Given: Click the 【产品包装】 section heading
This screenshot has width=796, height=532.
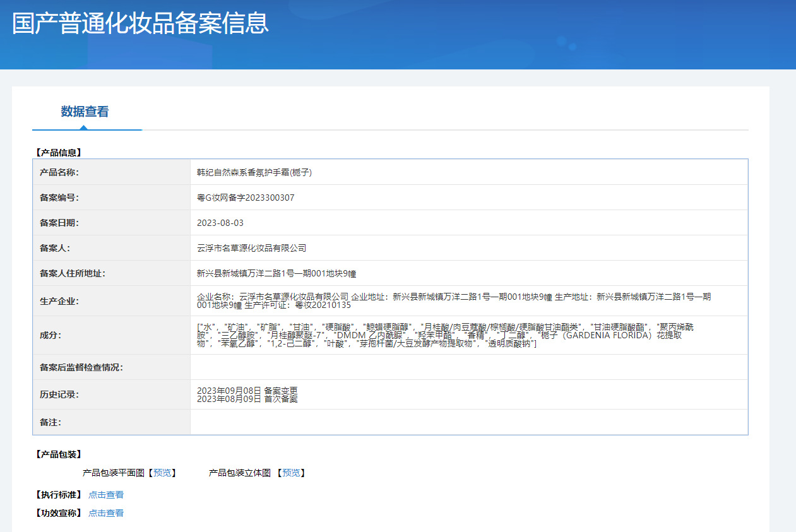Looking at the screenshot, I should coord(59,454).
